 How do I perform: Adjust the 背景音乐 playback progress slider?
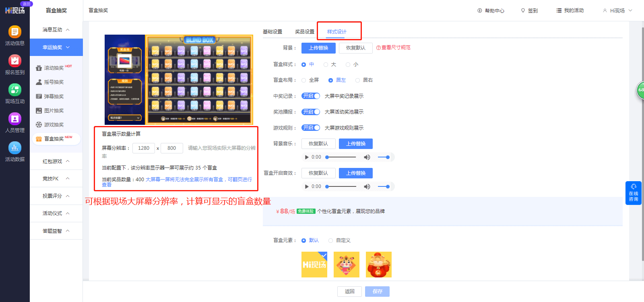tap(341, 157)
